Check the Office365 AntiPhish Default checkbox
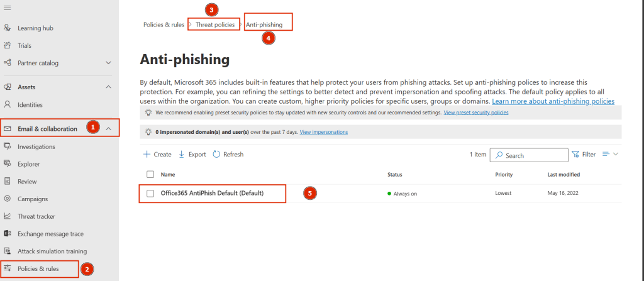The image size is (644, 281). 150,193
